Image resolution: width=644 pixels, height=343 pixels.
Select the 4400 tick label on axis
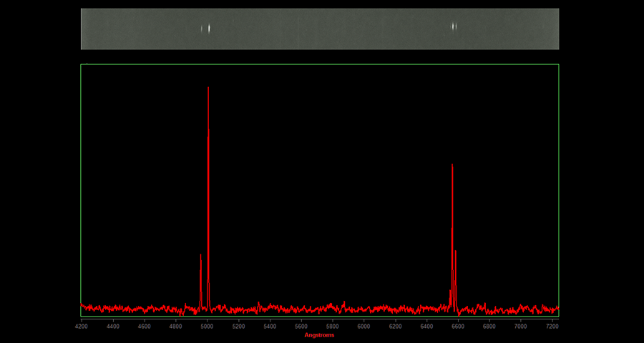coord(113,327)
